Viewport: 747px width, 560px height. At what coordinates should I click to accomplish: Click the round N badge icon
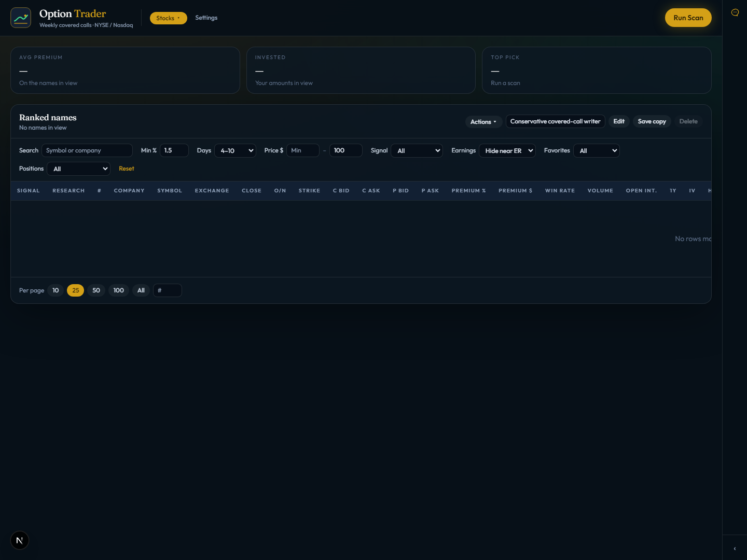[20, 540]
